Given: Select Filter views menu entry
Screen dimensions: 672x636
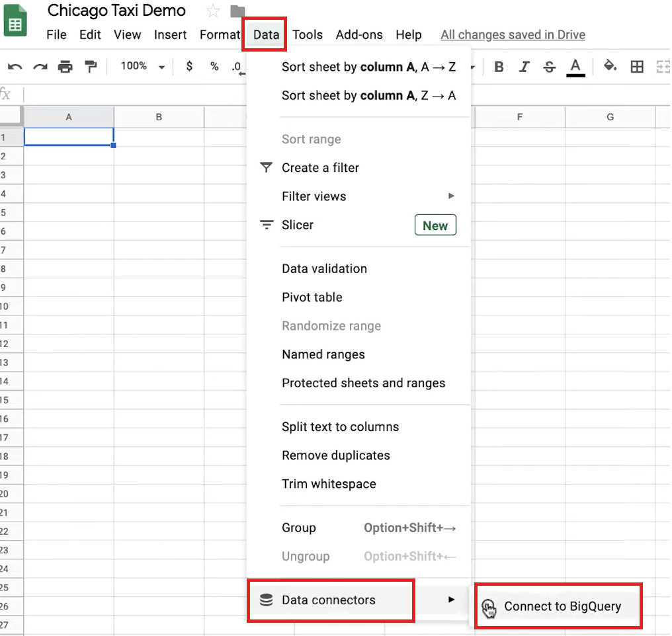Looking at the screenshot, I should point(359,196).
